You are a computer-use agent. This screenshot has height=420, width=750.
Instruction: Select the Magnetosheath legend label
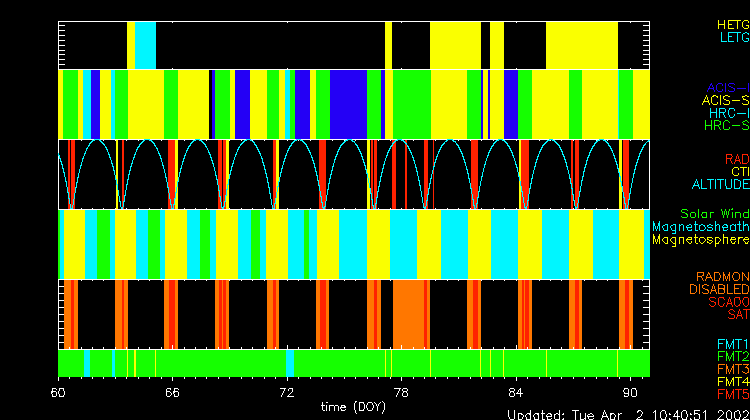tap(700, 227)
